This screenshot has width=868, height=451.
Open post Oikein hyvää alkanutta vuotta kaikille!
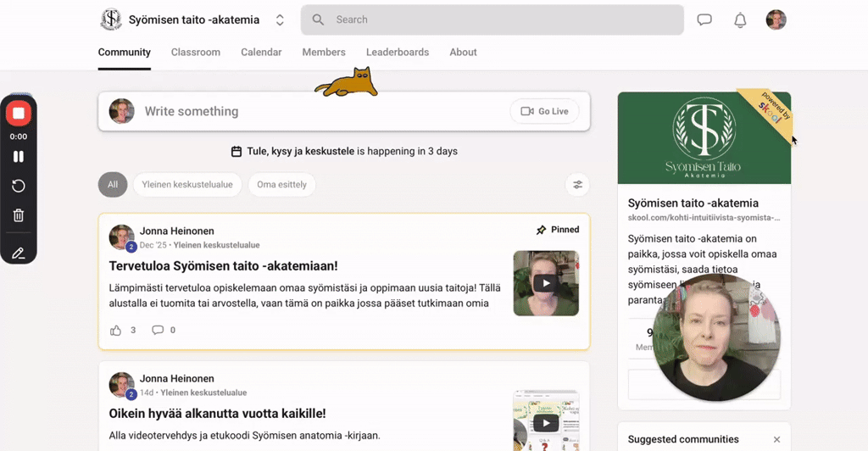pyautogui.click(x=217, y=414)
